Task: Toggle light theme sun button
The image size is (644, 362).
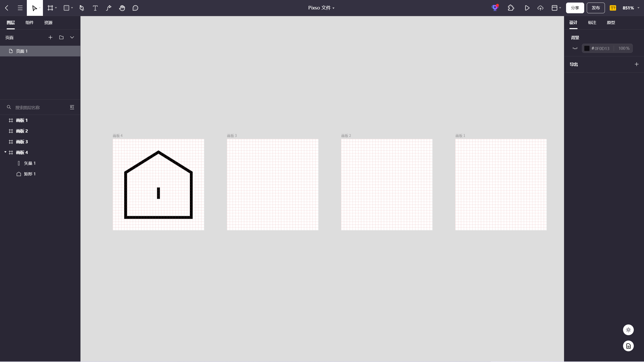Action: [628, 330]
